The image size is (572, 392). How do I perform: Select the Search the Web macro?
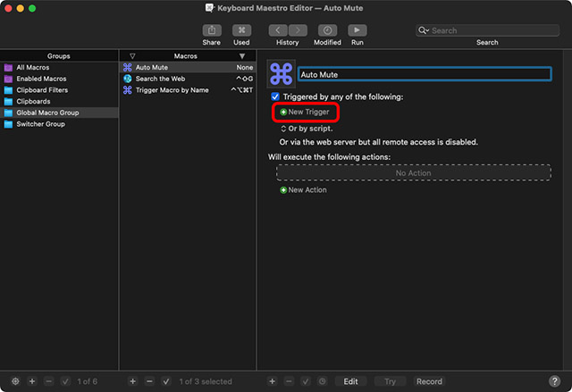188,79
